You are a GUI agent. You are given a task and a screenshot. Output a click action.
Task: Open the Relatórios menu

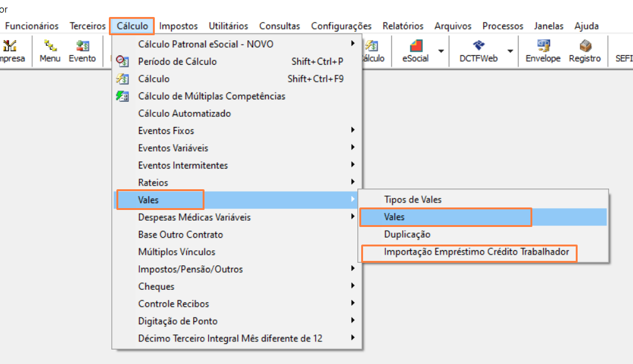tap(403, 26)
